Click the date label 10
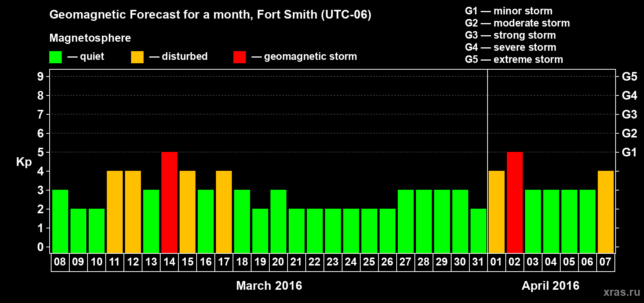This screenshot has height=303, width=644. (x=97, y=262)
